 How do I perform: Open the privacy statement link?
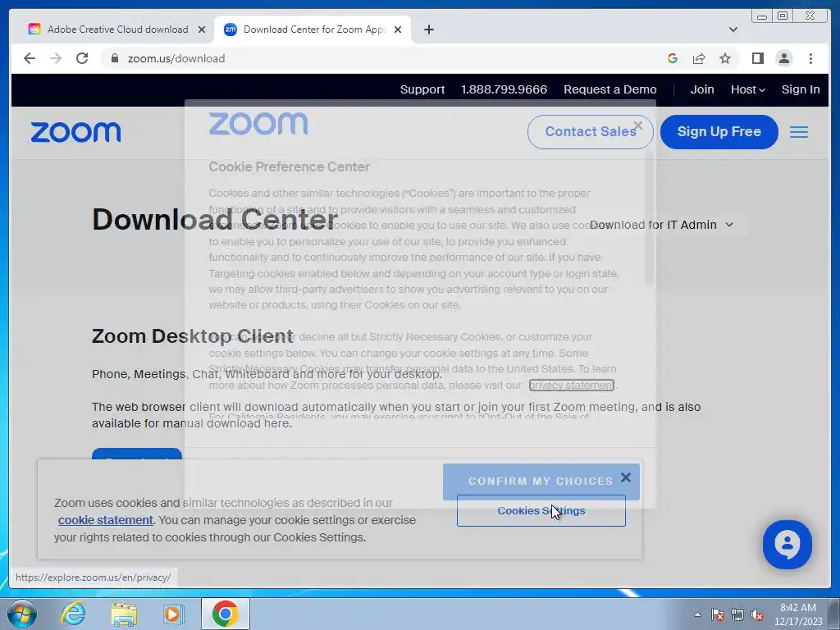click(x=571, y=386)
